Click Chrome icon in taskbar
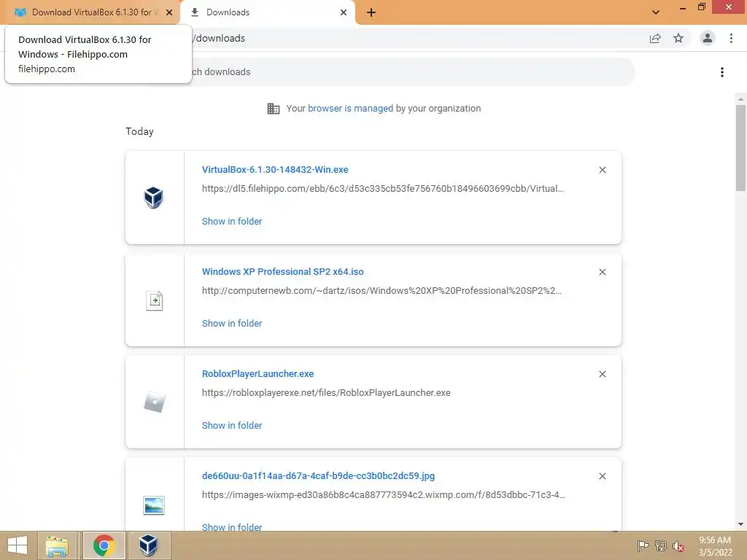The image size is (747, 560). tap(104, 545)
